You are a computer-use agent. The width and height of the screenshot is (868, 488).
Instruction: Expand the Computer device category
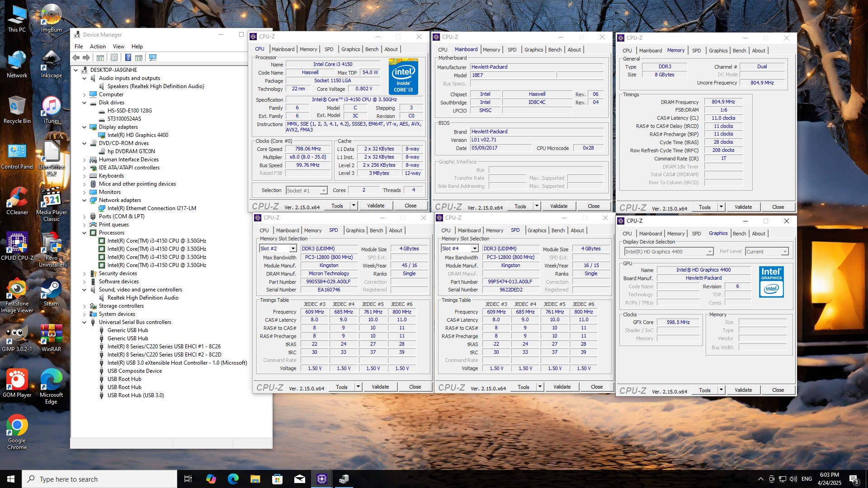pyautogui.click(x=85, y=94)
